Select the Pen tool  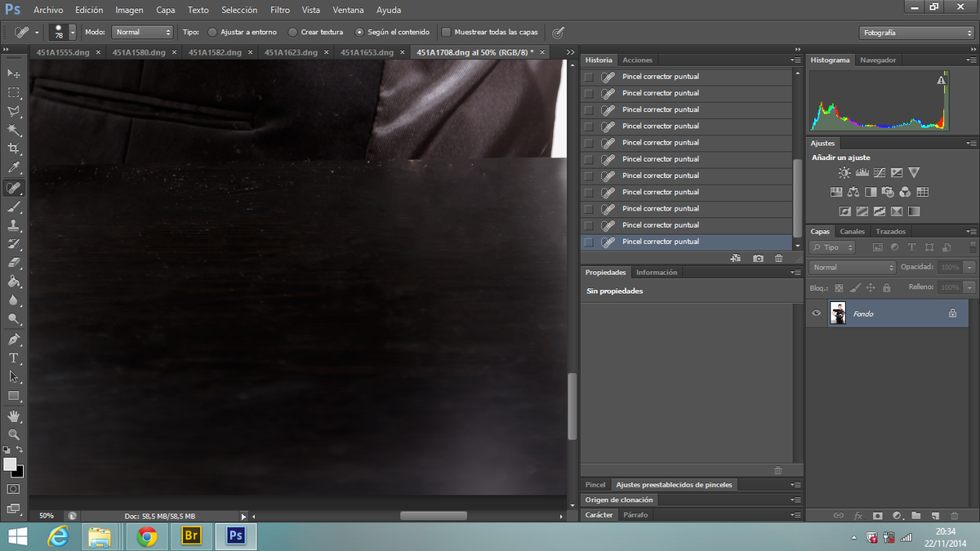[x=14, y=340]
